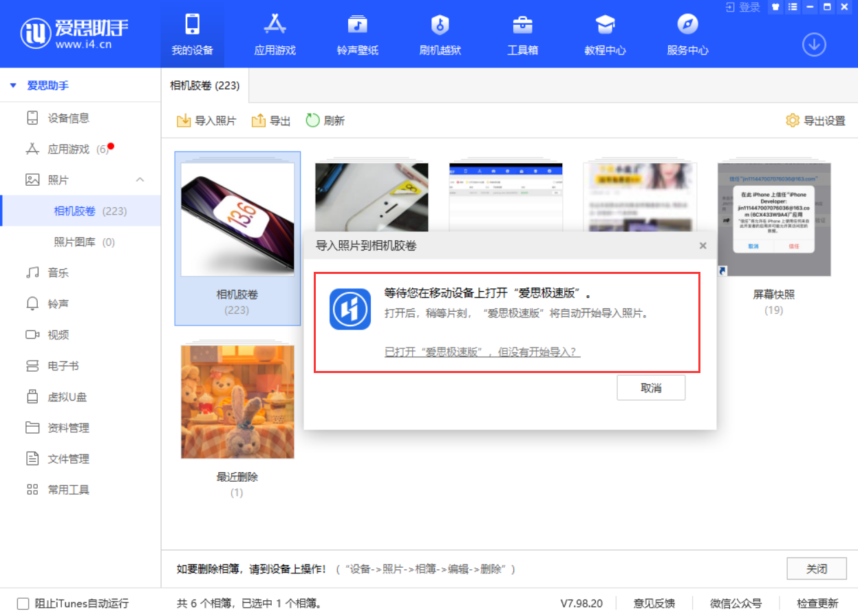The height and width of the screenshot is (616, 858).
Task: Open the 教程中心 top tab
Action: (605, 34)
